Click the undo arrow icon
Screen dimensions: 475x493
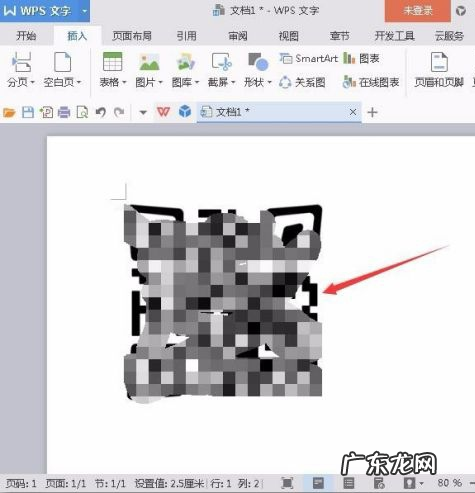(x=101, y=112)
